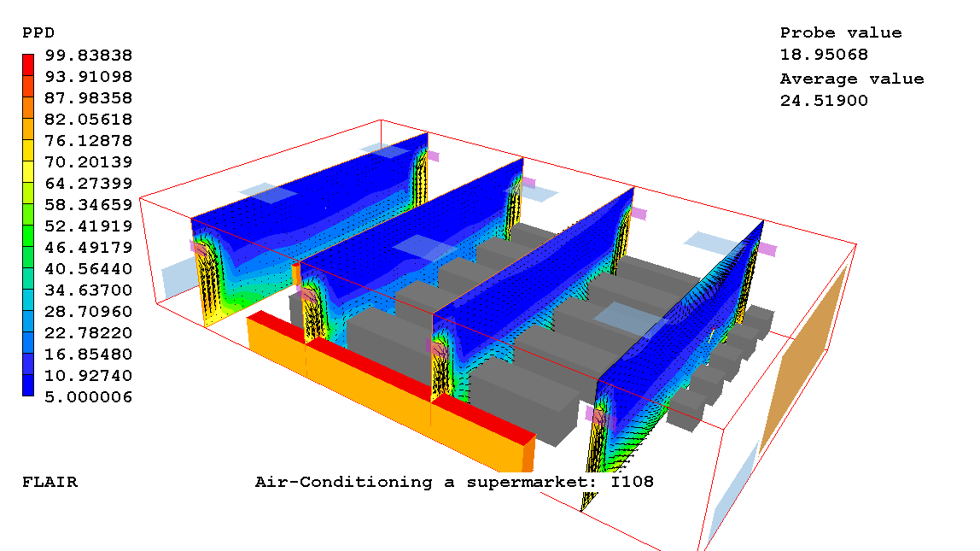
Task: Click the Probe value label
Action: 840,32
